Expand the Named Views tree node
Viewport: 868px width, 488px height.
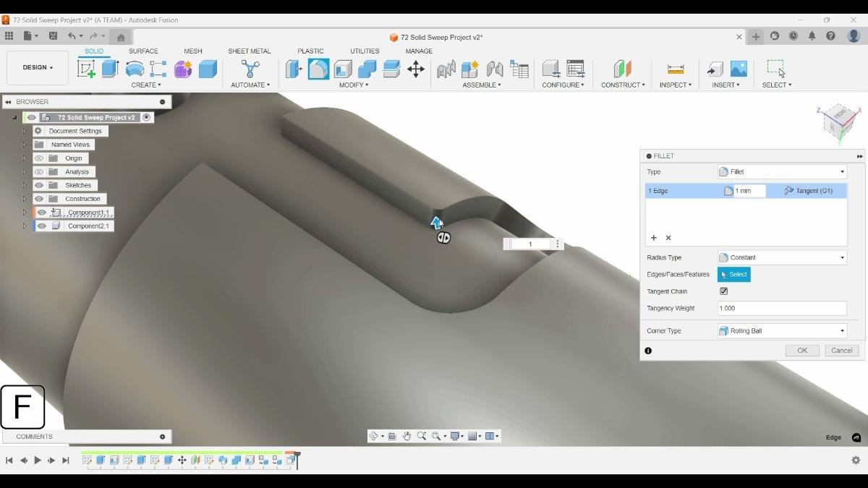pos(25,145)
